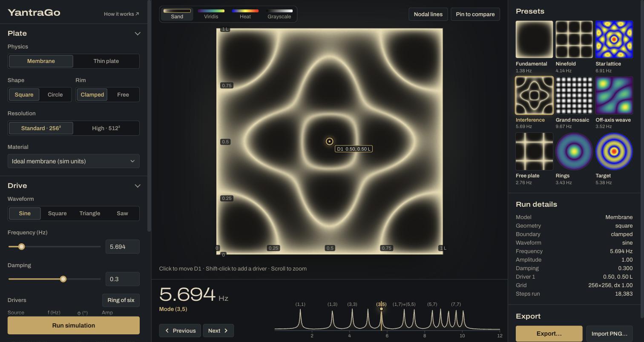Screen dimensions: 644x342
Task: Select the Sand colormap
Action: [177, 14]
